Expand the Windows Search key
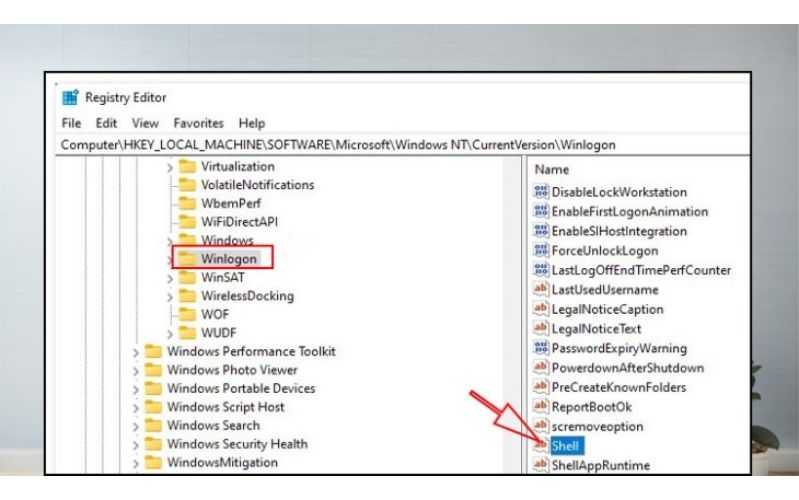This screenshot has height=500, width=799. point(136,427)
